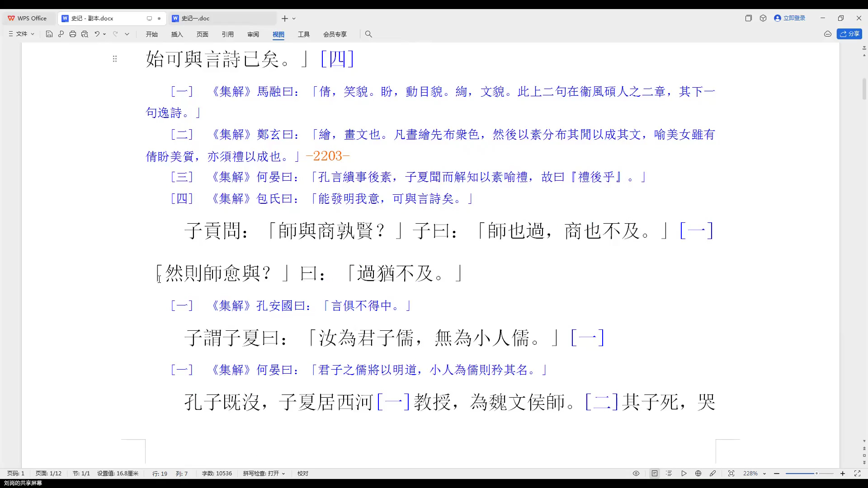This screenshot has height=488, width=868.
Task: Click the orange page number -2203-
Action: pyautogui.click(x=328, y=156)
